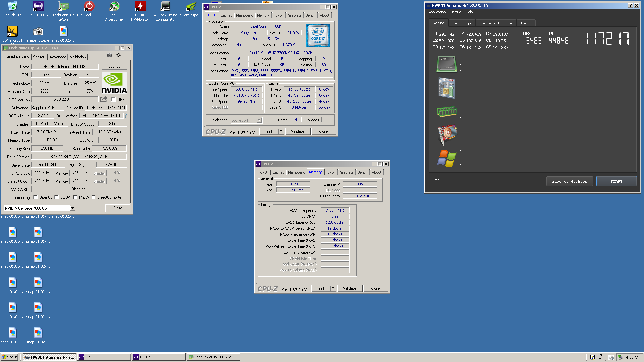Click the bus interface question mark icon
This screenshot has height=362, width=644.
coord(126,116)
